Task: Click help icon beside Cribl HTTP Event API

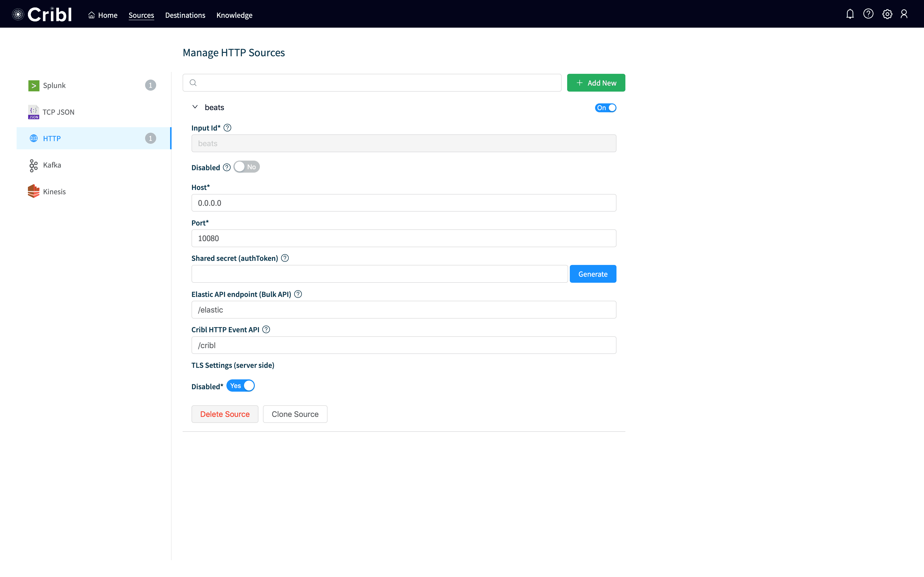Action: pos(266,329)
